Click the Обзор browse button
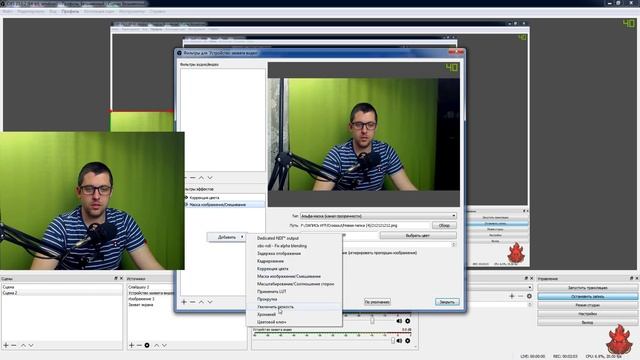Screen dimensions: 640x360 tap(444, 225)
